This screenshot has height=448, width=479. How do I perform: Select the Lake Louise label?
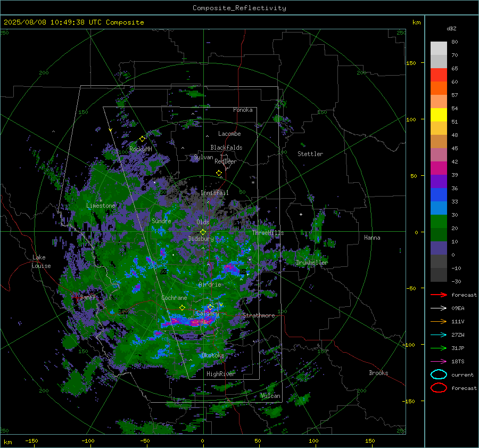(x=41, y=262)
